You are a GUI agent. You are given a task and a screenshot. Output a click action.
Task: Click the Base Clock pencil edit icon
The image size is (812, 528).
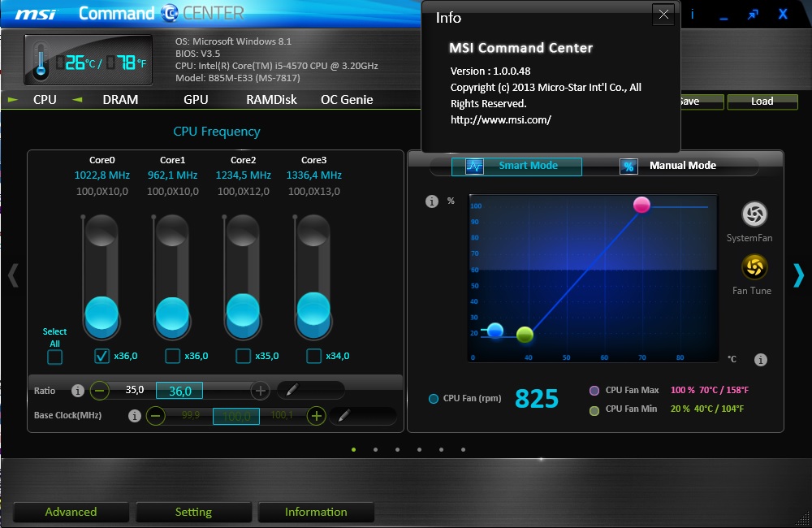pyautogui.click(x=343, y=416)
